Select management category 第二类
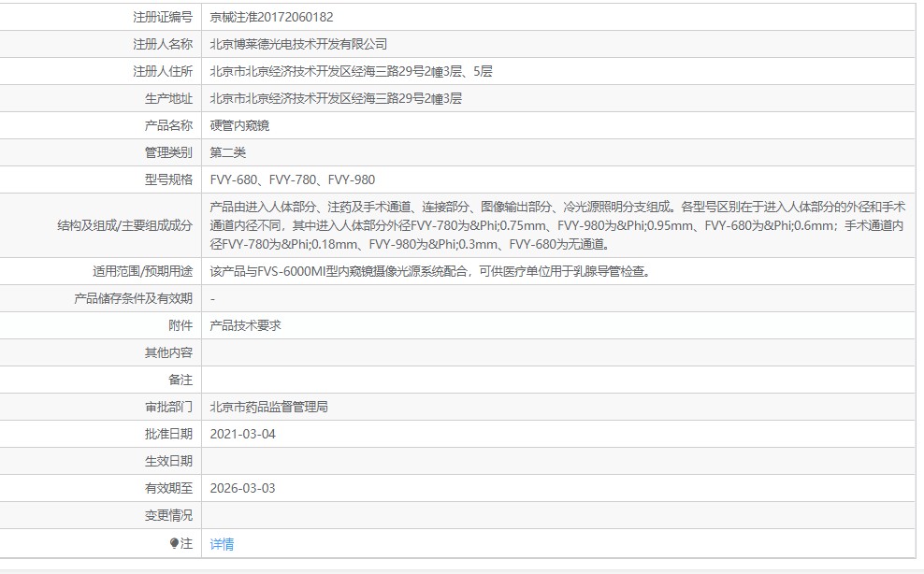924x574 pixels. tap(227, 152)
